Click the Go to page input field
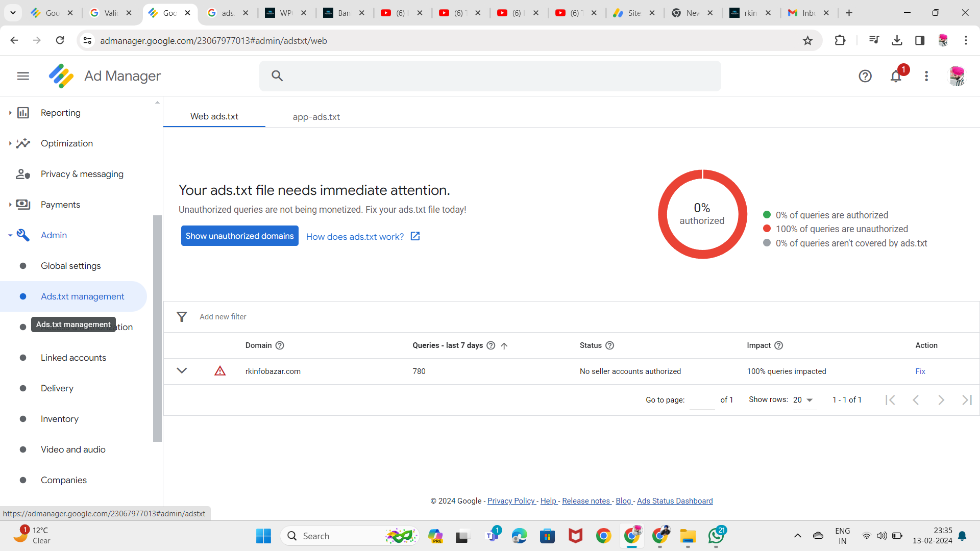This screenshot has width=980, height=551. tap(702, 400)
